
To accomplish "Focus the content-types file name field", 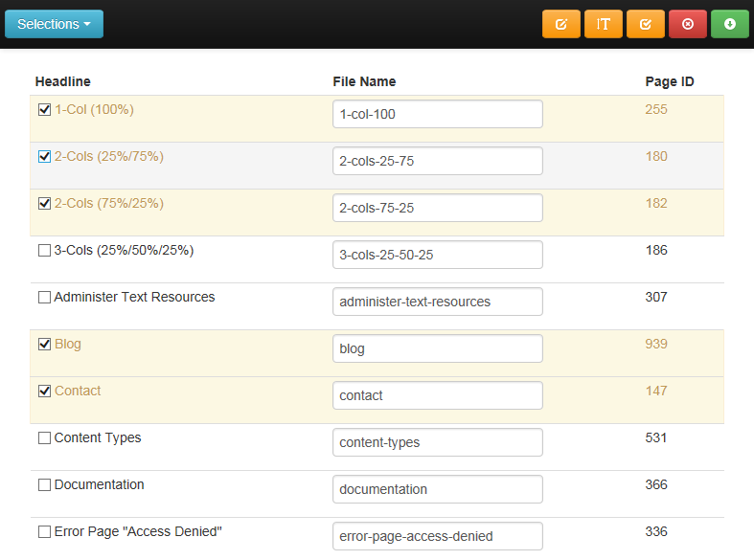I will (438, 442).
